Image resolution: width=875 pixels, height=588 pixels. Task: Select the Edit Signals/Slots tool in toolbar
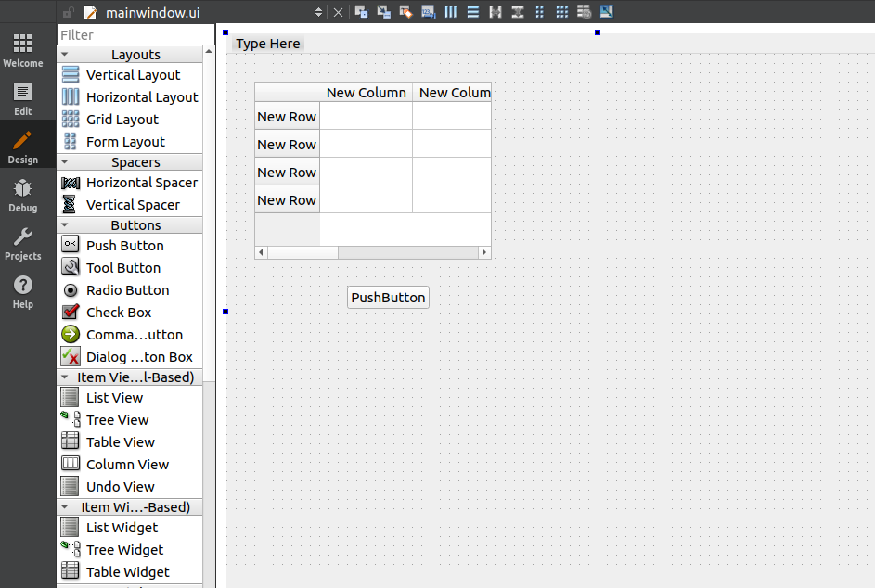(x=383, y=12)
